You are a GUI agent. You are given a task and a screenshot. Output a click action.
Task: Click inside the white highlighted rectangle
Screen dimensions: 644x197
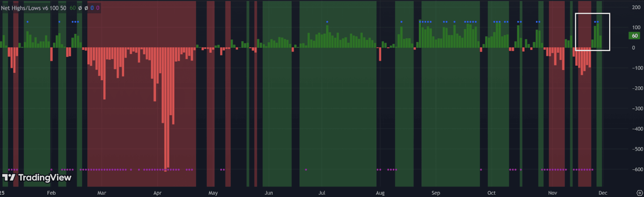[x=592, y=32]
